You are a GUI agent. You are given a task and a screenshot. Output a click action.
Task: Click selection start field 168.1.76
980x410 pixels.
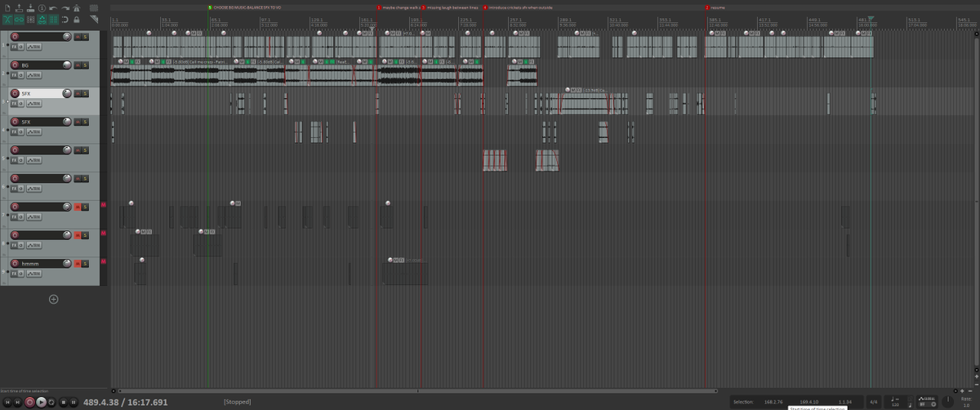click(773, 402)
